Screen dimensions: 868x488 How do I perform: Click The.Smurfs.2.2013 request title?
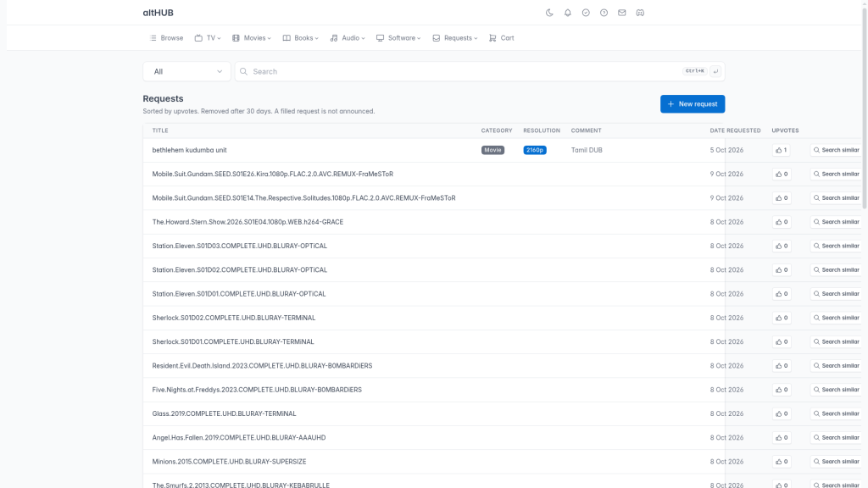(241, 485)
